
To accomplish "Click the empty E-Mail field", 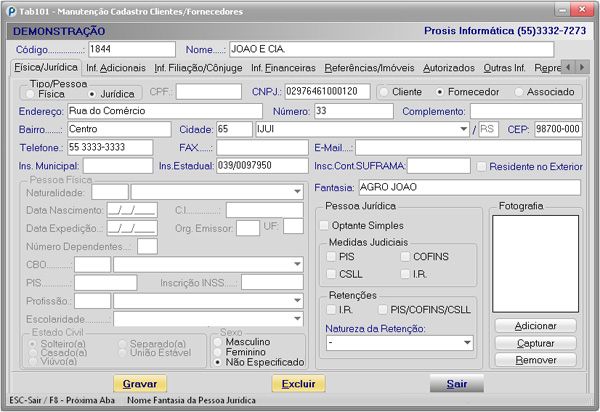I will click(468, 148).
